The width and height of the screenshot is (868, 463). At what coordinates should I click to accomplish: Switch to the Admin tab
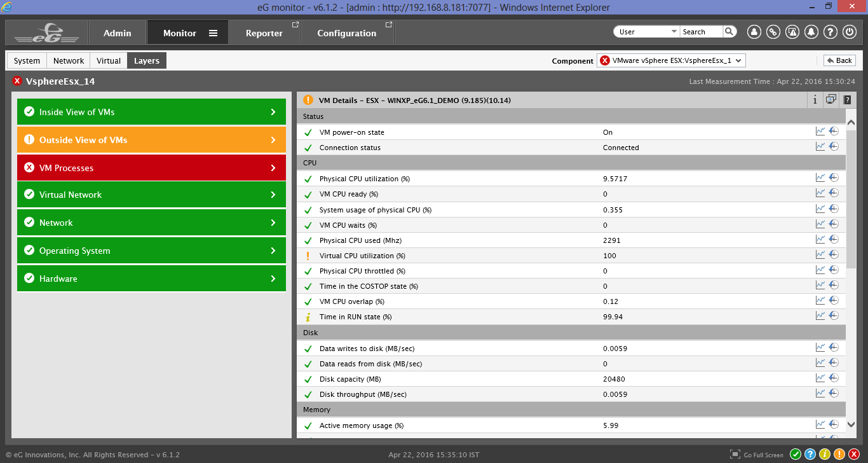[118, 33]
